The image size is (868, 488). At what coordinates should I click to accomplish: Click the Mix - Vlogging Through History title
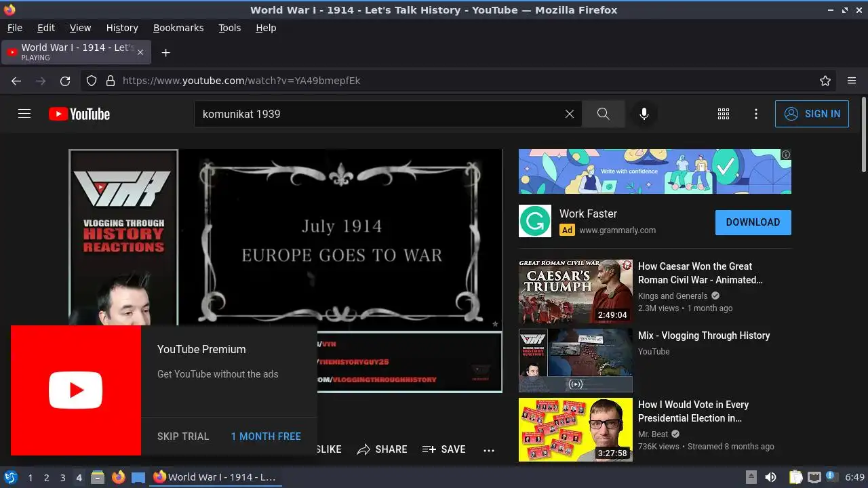pos(704,335)
